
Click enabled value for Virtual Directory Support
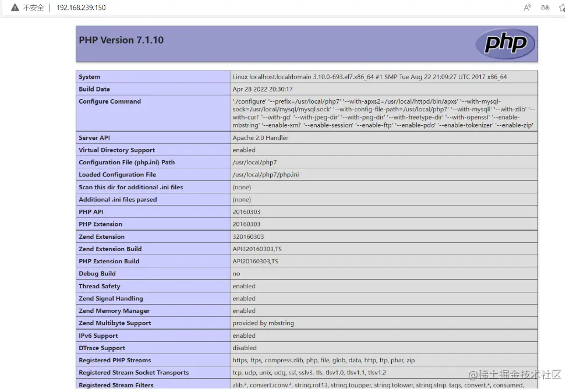244,150
